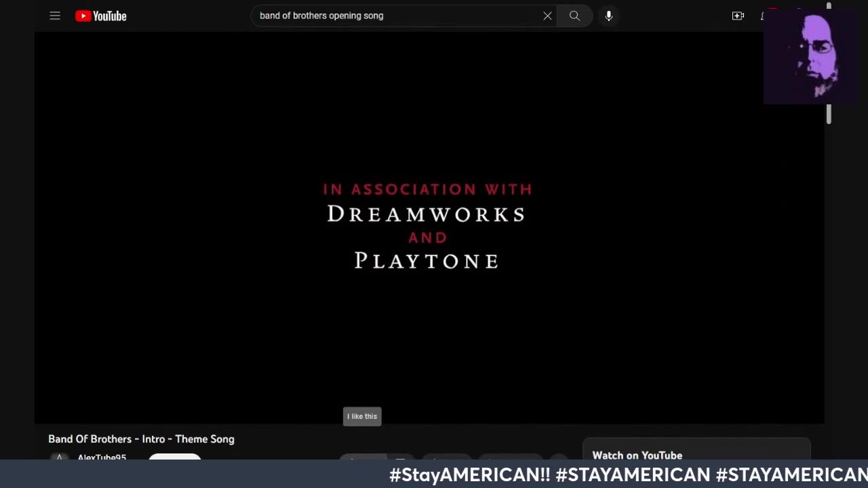Open the YouTube hamburger guide menu
Viewport: 868px width, 488px height.
click(55, 16)
